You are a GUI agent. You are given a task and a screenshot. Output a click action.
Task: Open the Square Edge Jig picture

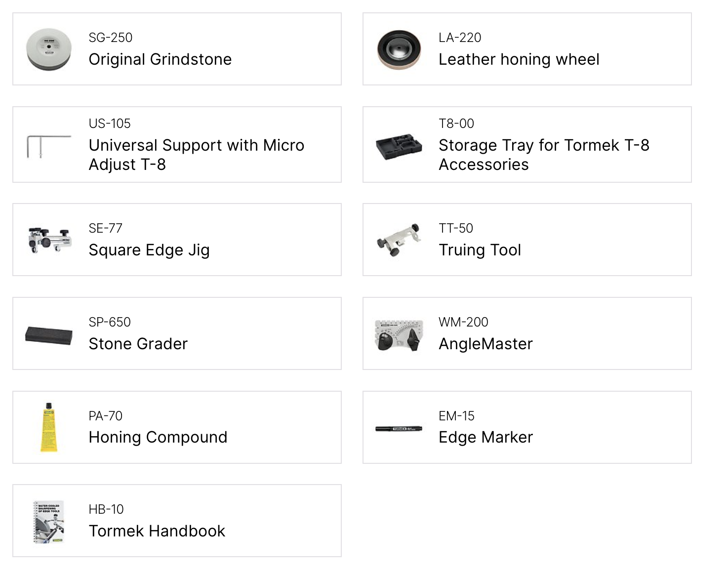pos(48,240)
